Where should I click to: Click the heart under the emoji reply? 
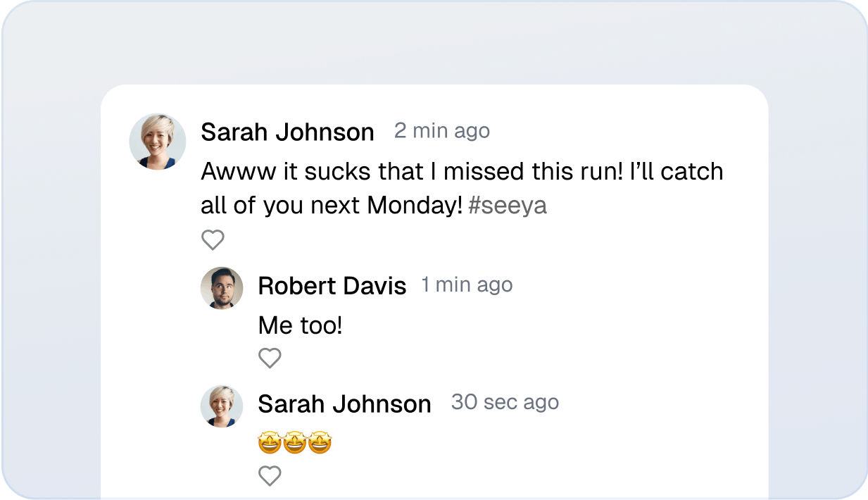(x=270, y=476)
